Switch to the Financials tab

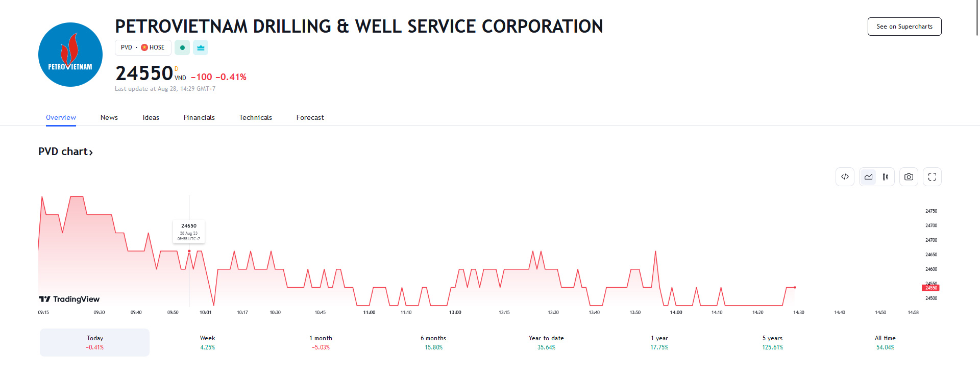click(x=199, y=117)
